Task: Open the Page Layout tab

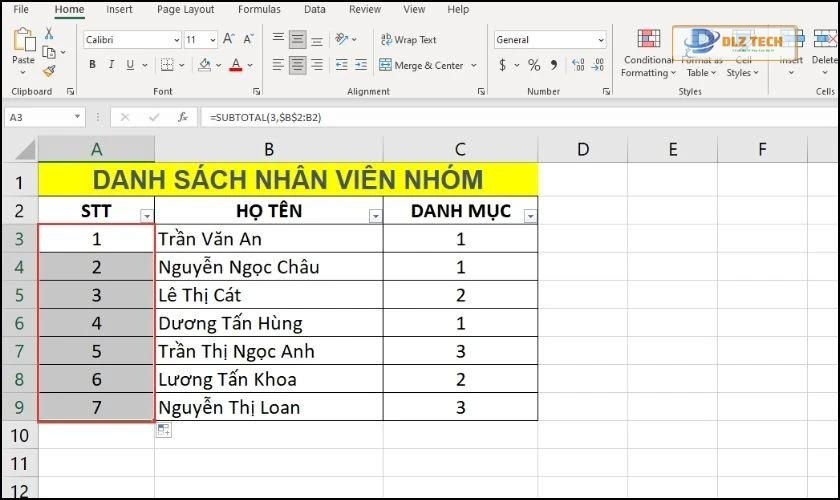Action: 185,9
